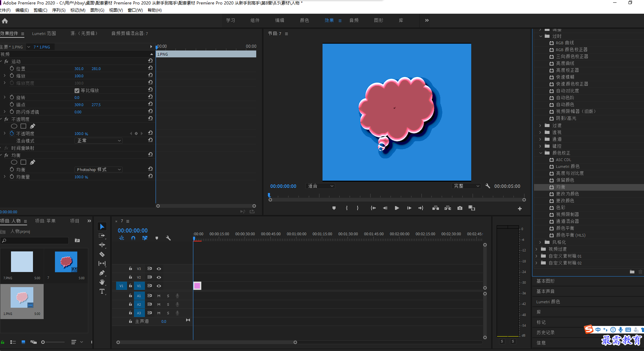Toggle V1 track output eye

(x=159, y=286)
